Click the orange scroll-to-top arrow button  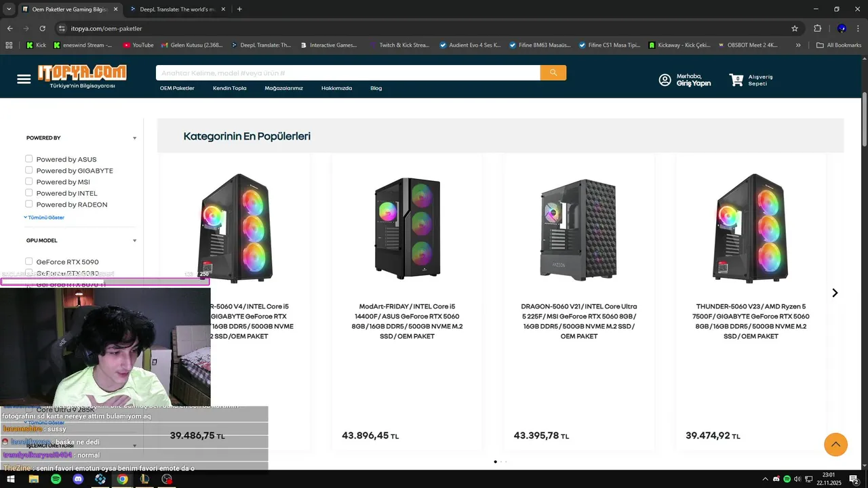[x=836, y=445]
